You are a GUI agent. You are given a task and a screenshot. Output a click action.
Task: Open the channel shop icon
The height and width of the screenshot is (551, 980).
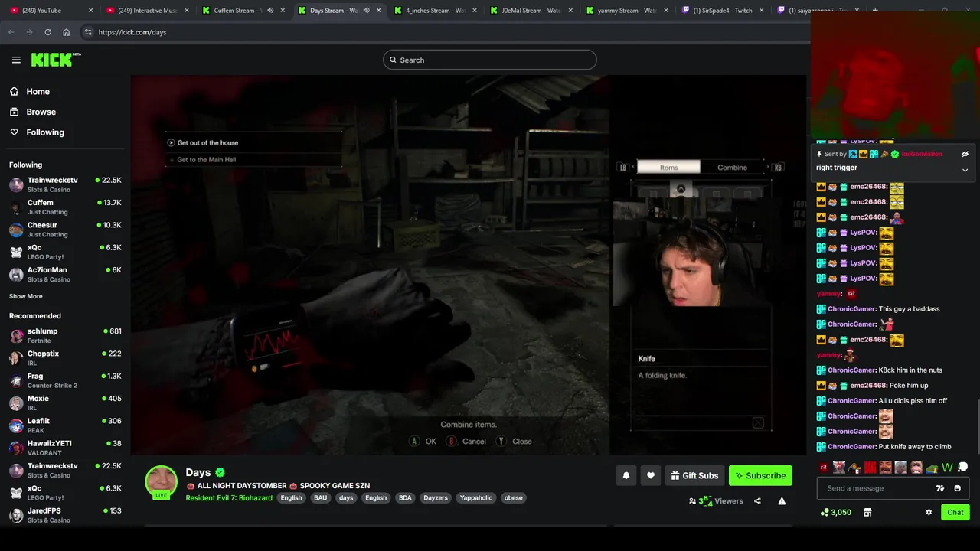(867, 512)
